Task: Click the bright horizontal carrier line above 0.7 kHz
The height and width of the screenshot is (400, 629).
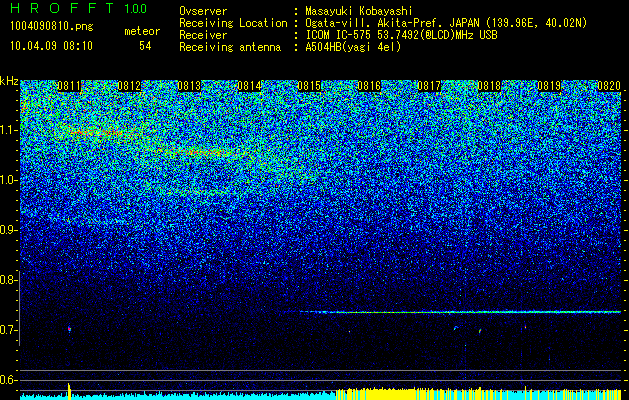Action: (x=460, y=312)
